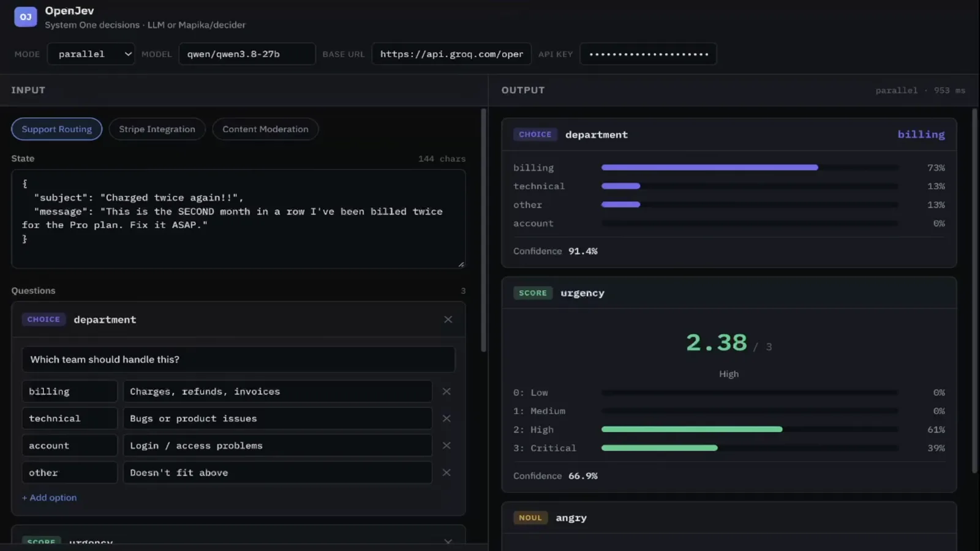Click the input panel scrollbar

click(483, 230)
